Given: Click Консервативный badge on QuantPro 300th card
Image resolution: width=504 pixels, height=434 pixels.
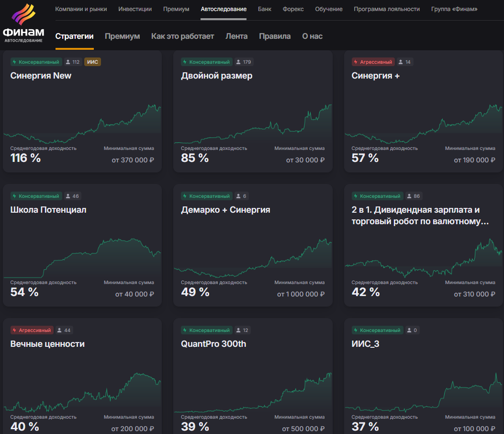Looking at the screenshot, I should click(x=206, y=330).
